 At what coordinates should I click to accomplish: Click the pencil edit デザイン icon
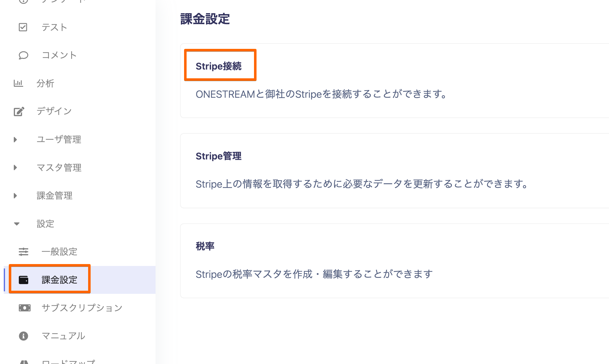click(19, 112)
